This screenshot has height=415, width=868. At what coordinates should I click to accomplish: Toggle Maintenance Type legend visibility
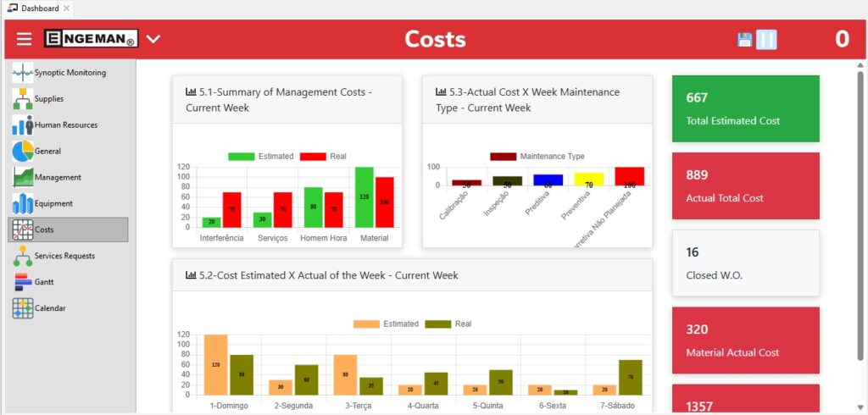(x=537, y=157)
